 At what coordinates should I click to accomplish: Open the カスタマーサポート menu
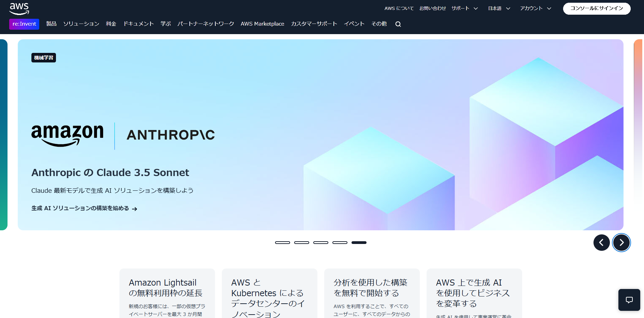click(314, 24)
